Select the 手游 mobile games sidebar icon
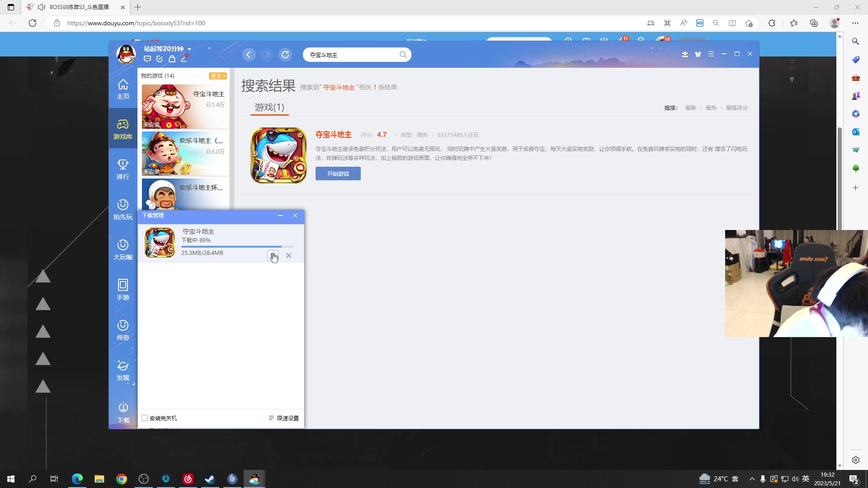This screenshot has width=868, height=488. point(123,290)
